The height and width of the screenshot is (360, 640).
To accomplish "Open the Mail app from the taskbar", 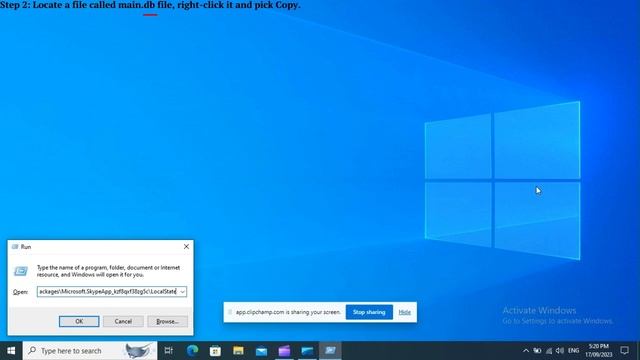I will [x=261, y=351].
